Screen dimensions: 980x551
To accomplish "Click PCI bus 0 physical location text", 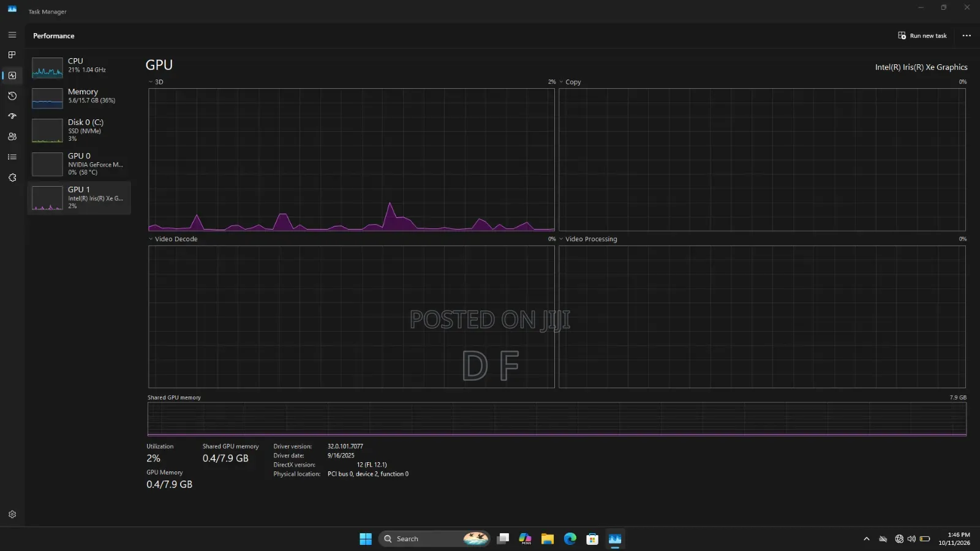I will (367, 474).
